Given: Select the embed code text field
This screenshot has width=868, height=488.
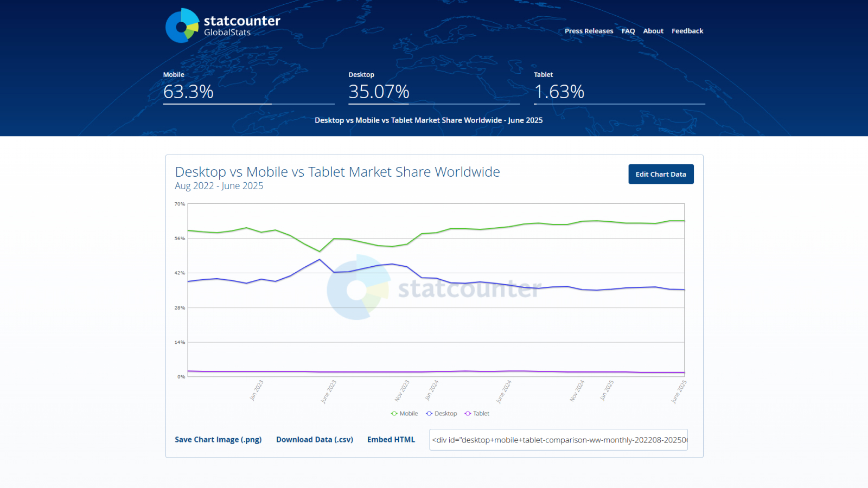Looking at the screenshot, I should pos(558,440).
